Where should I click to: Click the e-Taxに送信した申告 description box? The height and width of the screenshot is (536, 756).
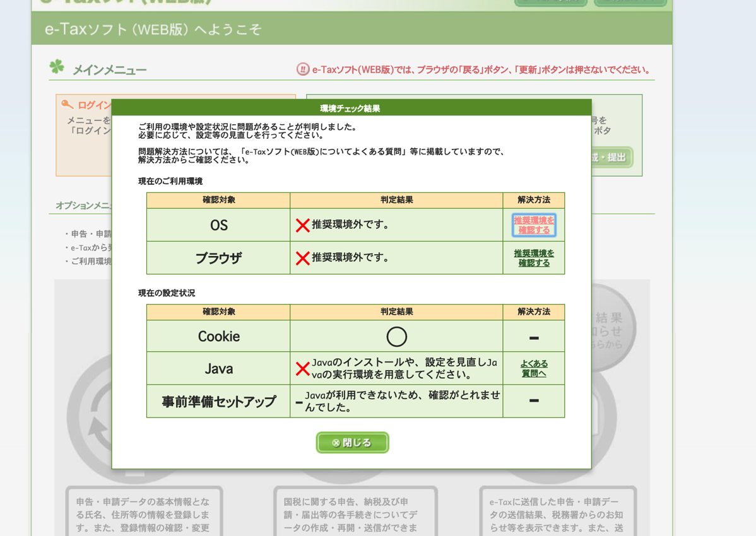click(558, 511)
